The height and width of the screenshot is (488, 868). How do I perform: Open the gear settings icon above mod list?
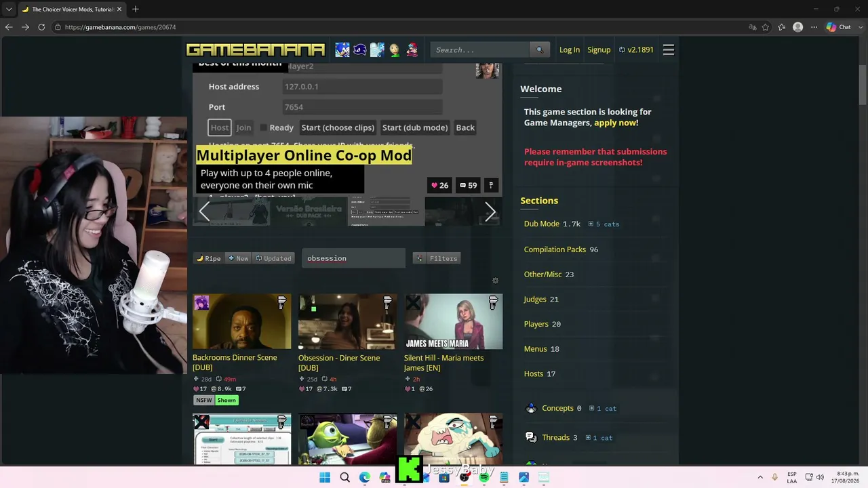495,281
